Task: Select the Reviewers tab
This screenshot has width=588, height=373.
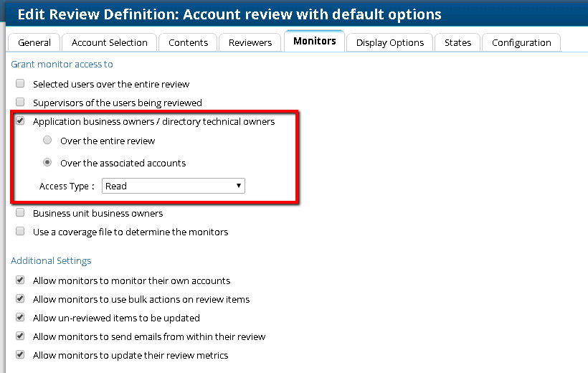Action: pyautogui.click(x=250, y=42)
